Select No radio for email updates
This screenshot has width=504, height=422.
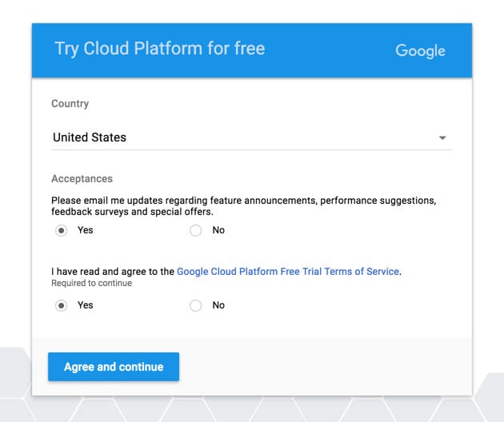click(195, 230)
